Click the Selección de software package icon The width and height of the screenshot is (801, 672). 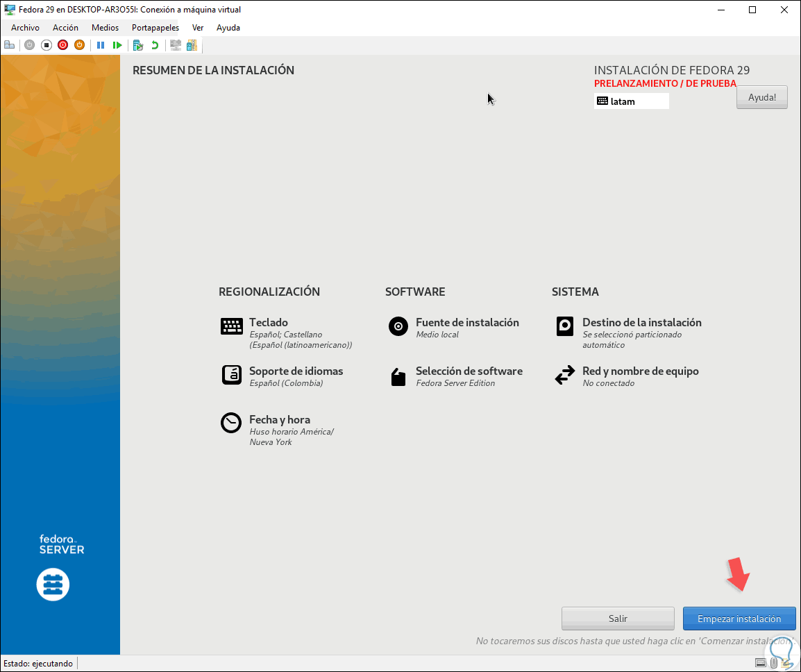[x=398, y=377]
